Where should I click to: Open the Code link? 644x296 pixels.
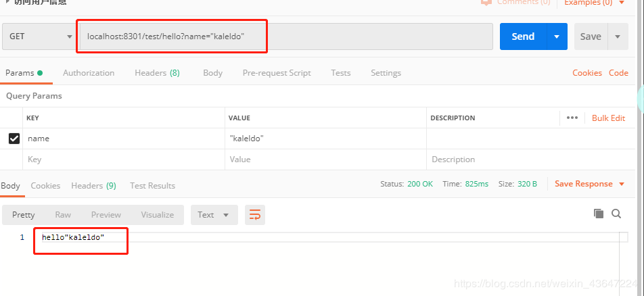click(618, 73)
